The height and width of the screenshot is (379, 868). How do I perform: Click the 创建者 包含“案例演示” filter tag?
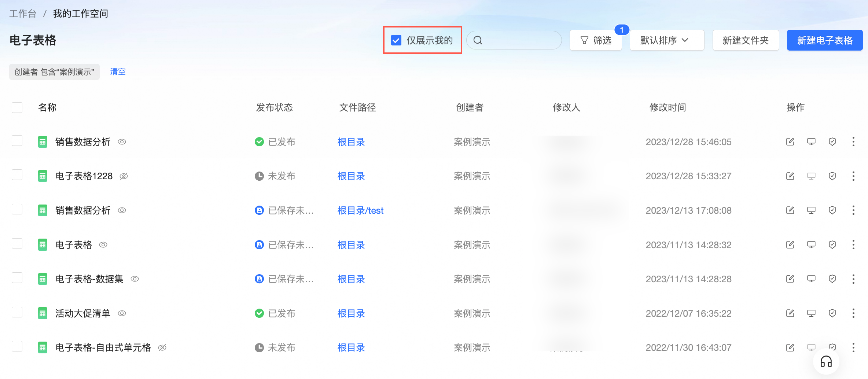[54, 72]
